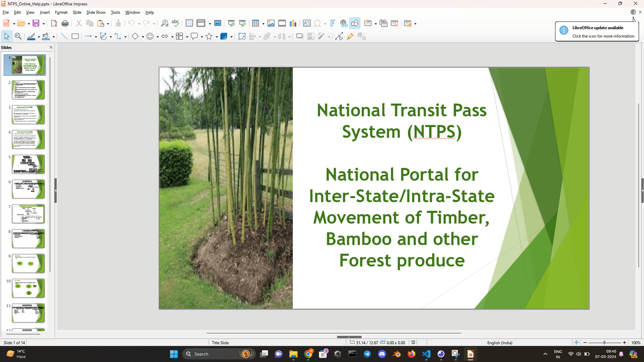Expand the Open recent files dropdown
Viewport: 644px width, 362px height.
29,24
